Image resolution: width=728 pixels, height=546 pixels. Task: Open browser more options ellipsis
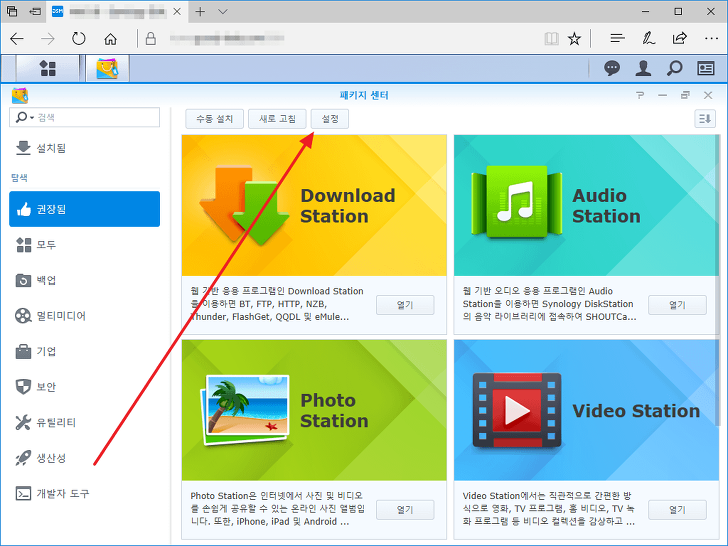711,39
